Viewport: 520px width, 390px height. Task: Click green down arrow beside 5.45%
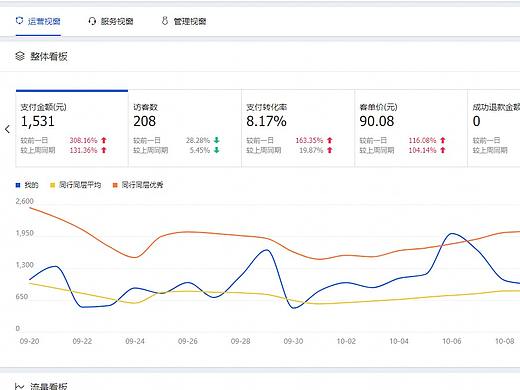217,150
